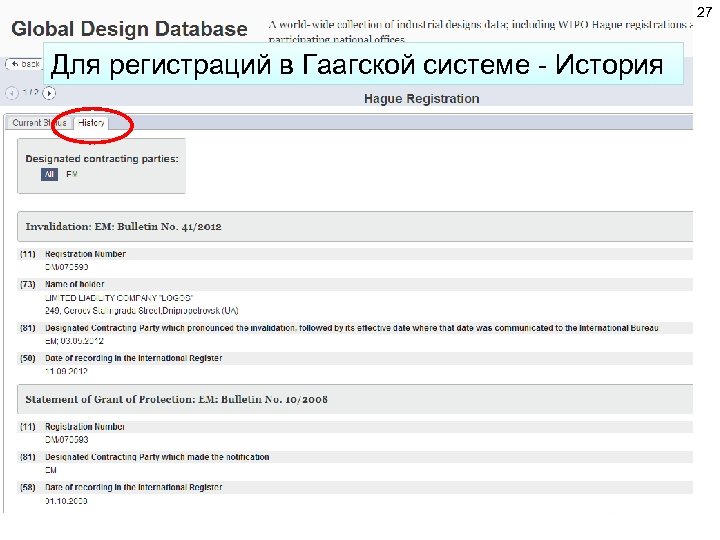Filter by EM contracting party

click(72, 174)
